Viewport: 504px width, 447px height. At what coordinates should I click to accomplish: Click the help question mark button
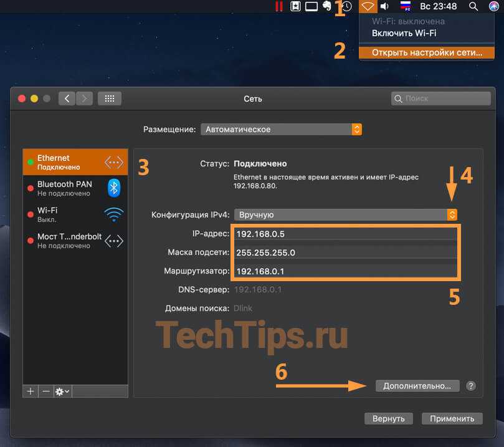pyautogui.click(x=471, y=386)
